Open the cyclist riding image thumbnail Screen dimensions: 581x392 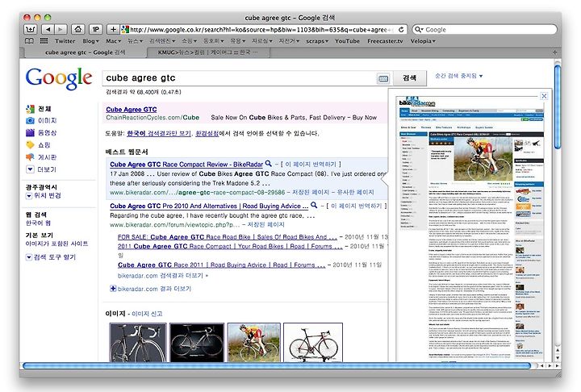[x=254, y=342]
